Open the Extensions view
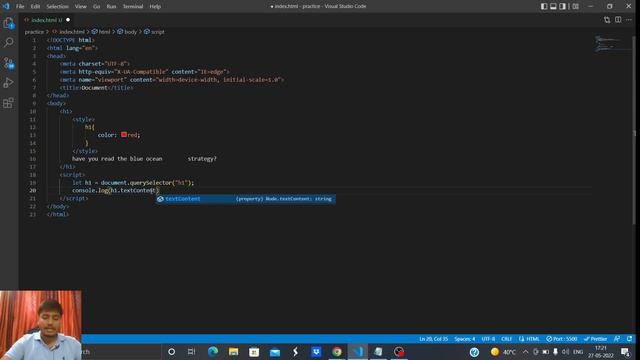The height and width of the screenshot is (360, 640). click(x=9, y=102)
